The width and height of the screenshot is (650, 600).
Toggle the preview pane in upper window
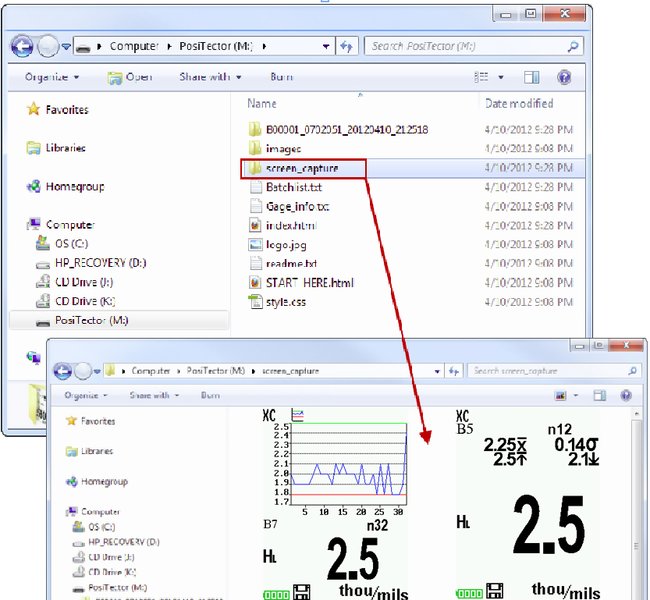click(x=532, y=77)
